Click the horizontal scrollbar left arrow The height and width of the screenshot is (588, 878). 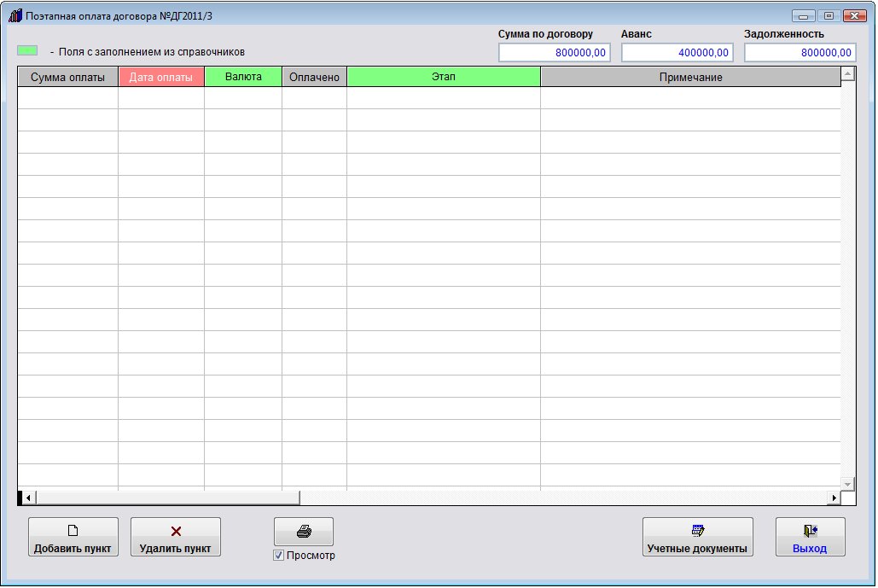tap(28, 498)
